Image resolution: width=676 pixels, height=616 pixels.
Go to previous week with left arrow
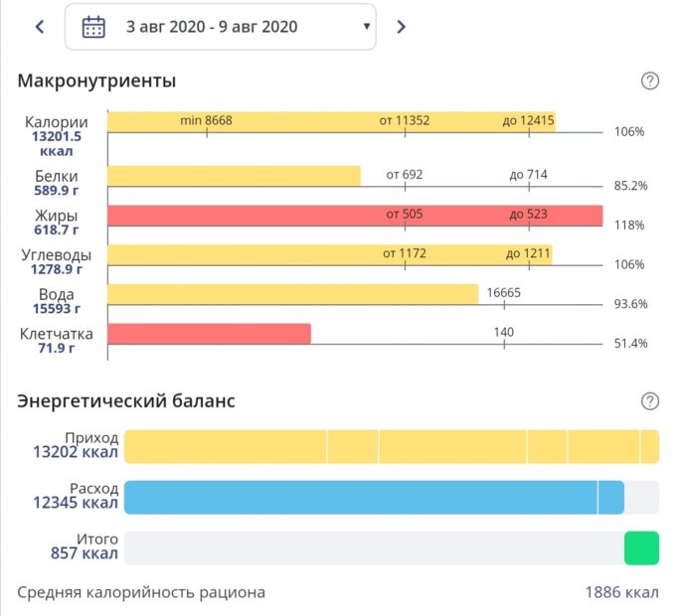[x=40, y=27]
